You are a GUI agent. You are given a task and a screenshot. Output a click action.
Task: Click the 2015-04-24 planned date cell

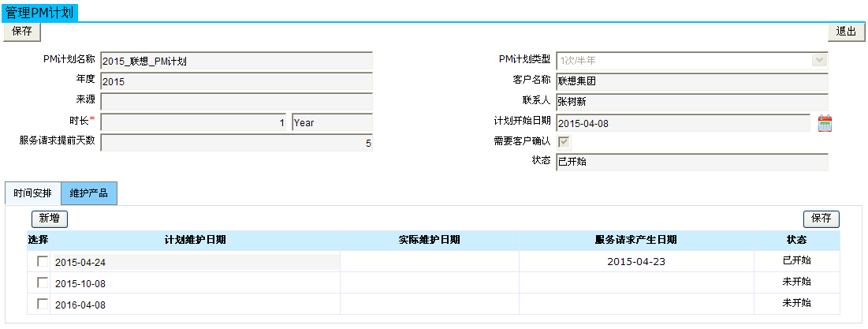pyautogui.click(x=196, y=263)
